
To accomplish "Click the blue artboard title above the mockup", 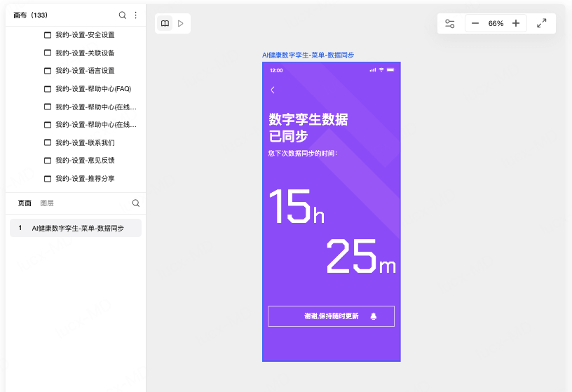I will 308,55.
